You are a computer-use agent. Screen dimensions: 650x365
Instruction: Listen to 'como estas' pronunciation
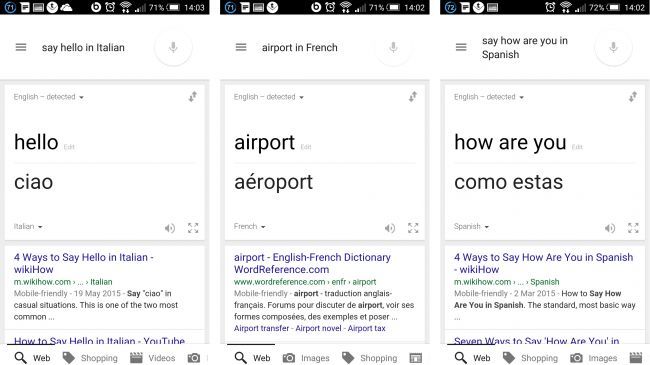coord(610,228)
